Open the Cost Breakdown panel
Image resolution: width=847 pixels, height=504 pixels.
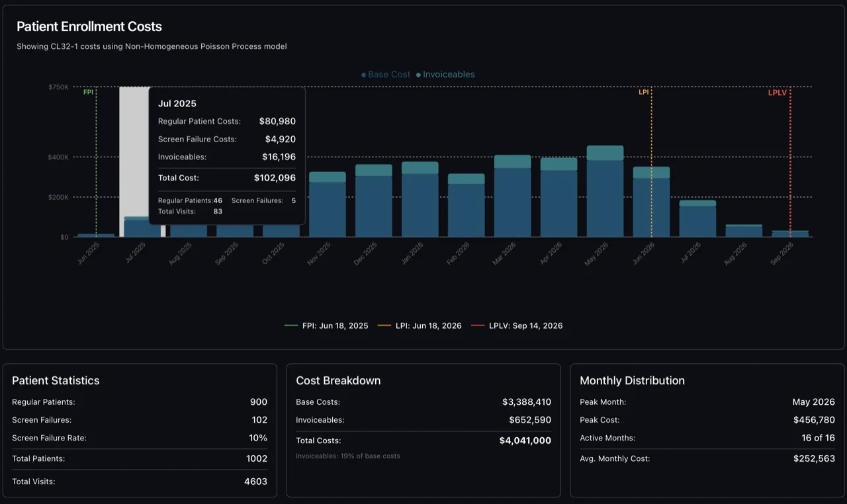click(x=338, y=380)
